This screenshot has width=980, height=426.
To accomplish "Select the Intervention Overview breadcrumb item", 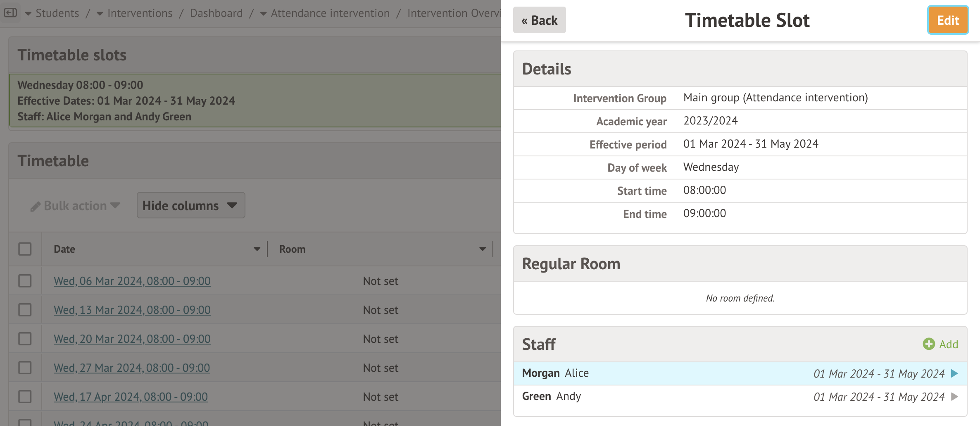I will pos(453,13).
